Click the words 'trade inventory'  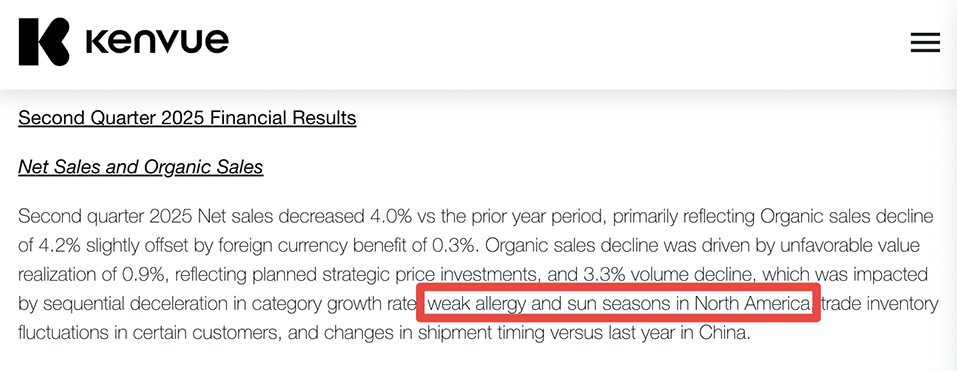coord(879,303)
